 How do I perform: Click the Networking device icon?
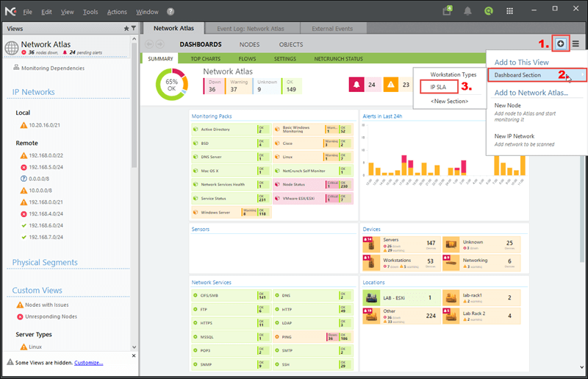pos(451,263)
